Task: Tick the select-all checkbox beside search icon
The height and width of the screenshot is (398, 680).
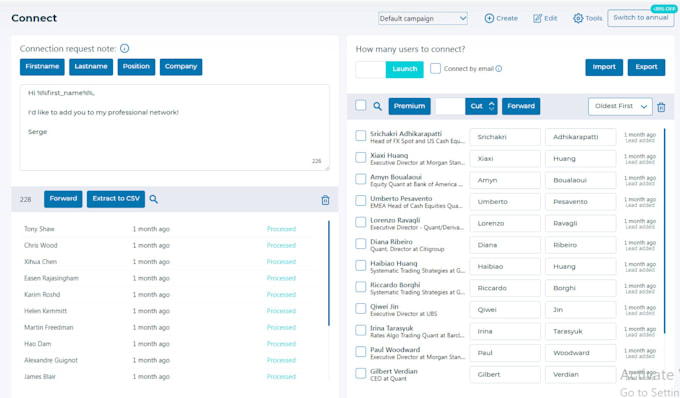Action: (x=360, y=105)
